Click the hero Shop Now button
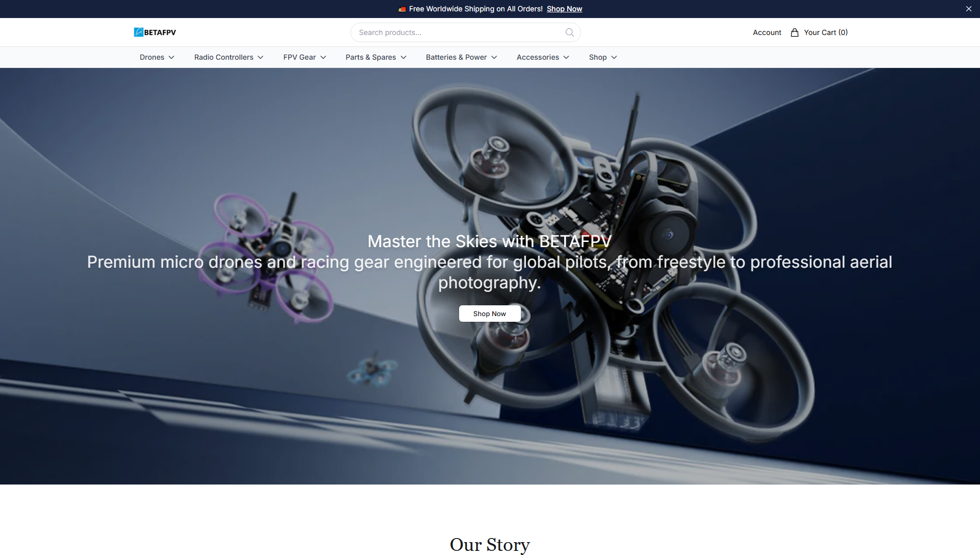The height and width of the screenshot is (555, 980). click(489, 314)
